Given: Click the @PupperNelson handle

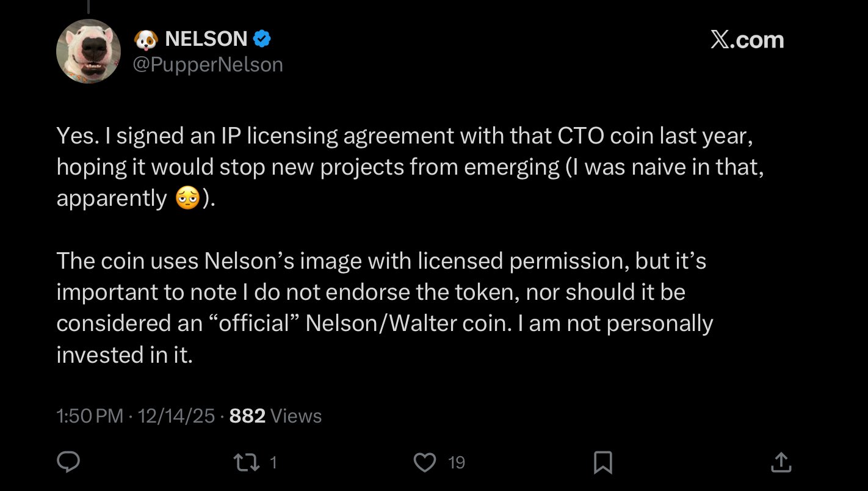Looking at the screenshot, I should 208,65.
